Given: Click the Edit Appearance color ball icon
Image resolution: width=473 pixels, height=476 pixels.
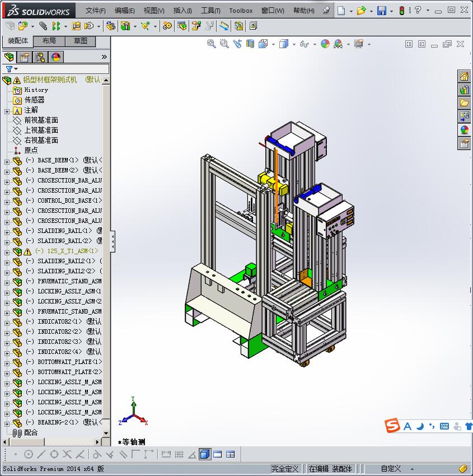Looking at the screenshot, I should [x=325, y=44].
